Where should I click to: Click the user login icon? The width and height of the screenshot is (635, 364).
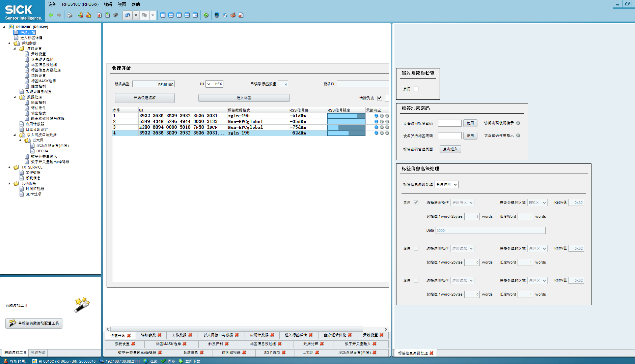pos(80,15)
